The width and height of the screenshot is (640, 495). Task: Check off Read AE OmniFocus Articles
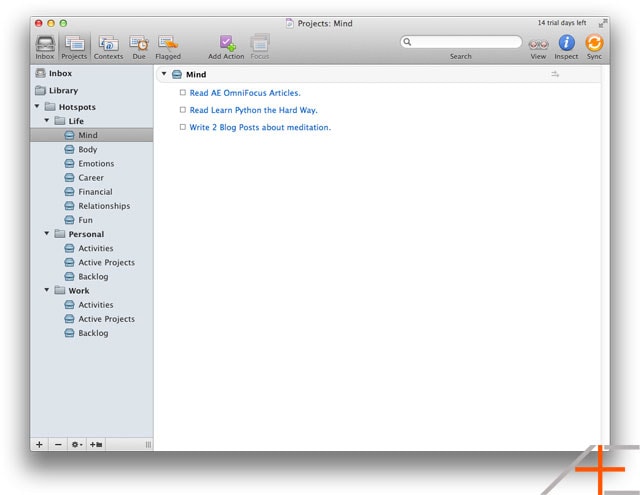pos(183,93)
